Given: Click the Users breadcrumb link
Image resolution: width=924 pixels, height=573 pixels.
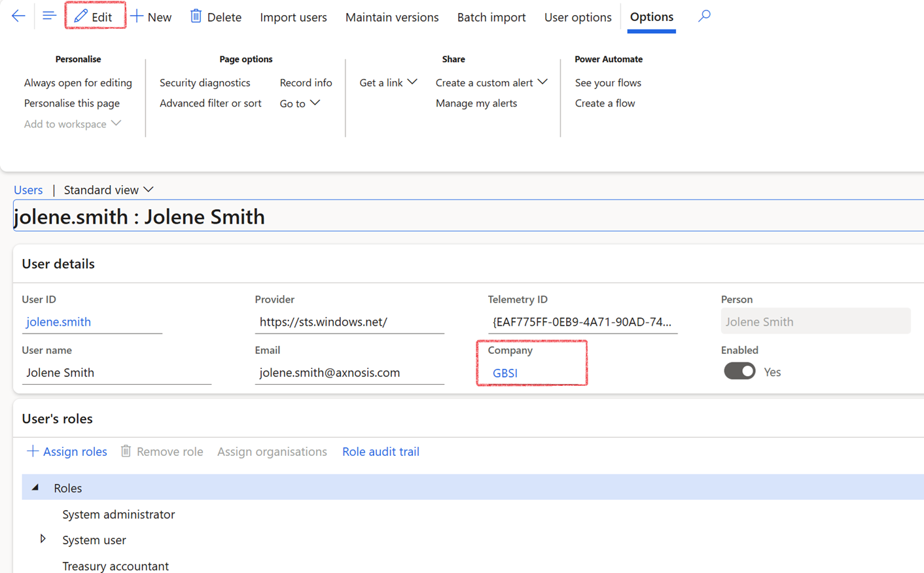Looking at the screenshot, I should click(28, 190).
